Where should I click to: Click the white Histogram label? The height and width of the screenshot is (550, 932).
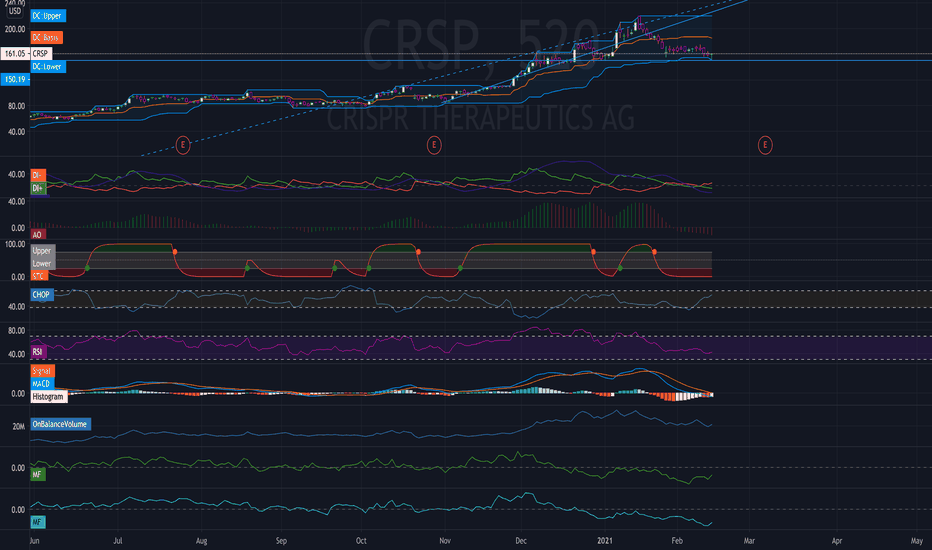coord(49,397)
